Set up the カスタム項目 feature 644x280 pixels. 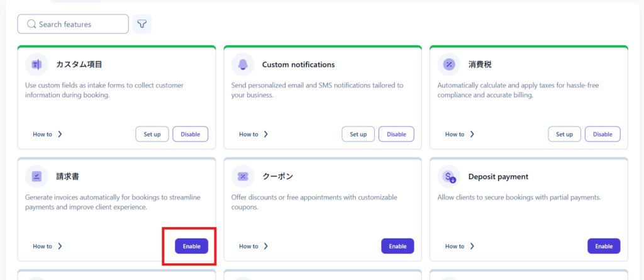[x=152, y=134]
